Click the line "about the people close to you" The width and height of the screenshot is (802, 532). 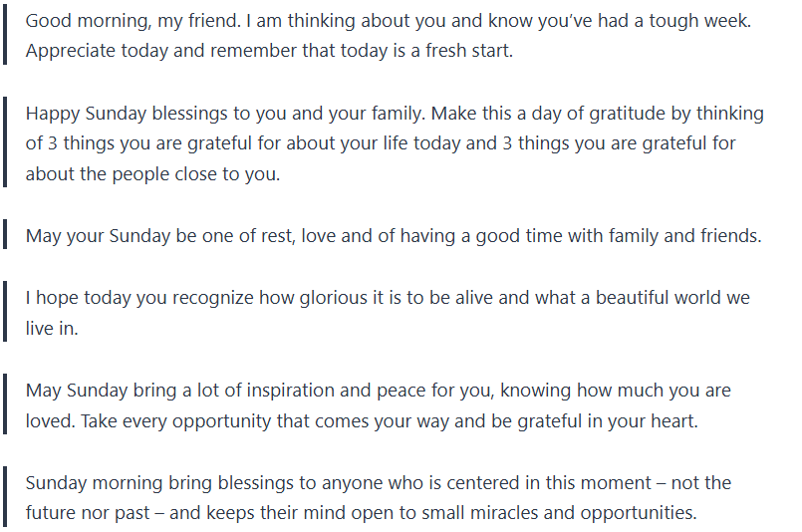[153, 173]
